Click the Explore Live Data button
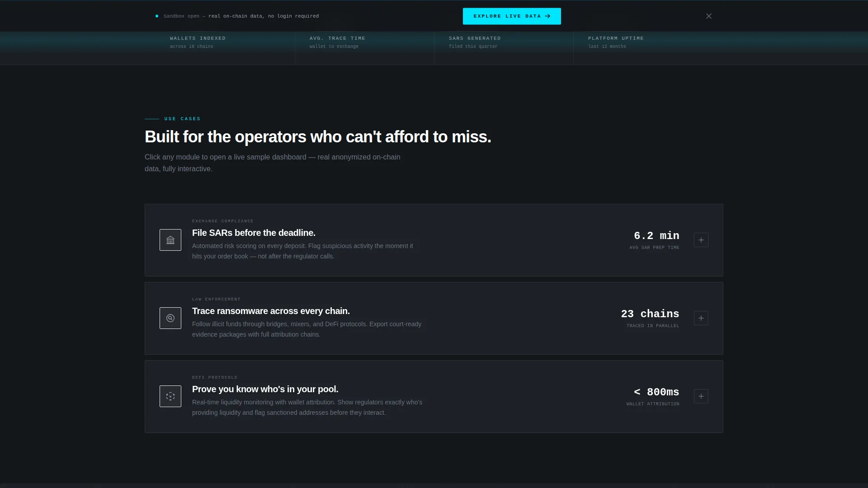The height and width of the screenshot is (488, 868). 512,16
